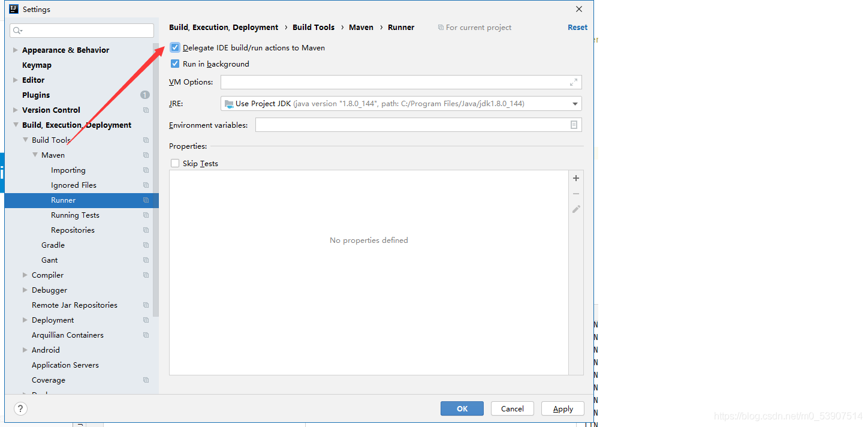
Task: Click the settings tree scrollbar
Action: (x=156, y=180)
